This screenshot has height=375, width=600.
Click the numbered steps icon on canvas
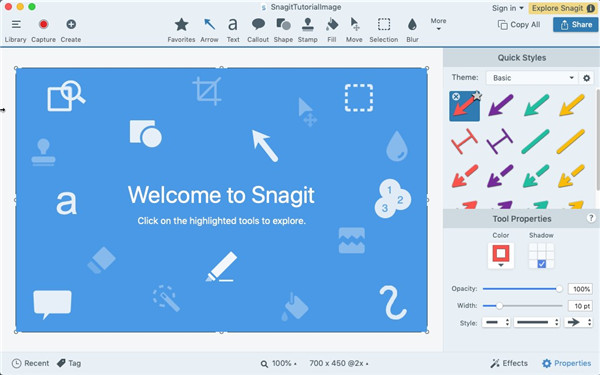393,199
